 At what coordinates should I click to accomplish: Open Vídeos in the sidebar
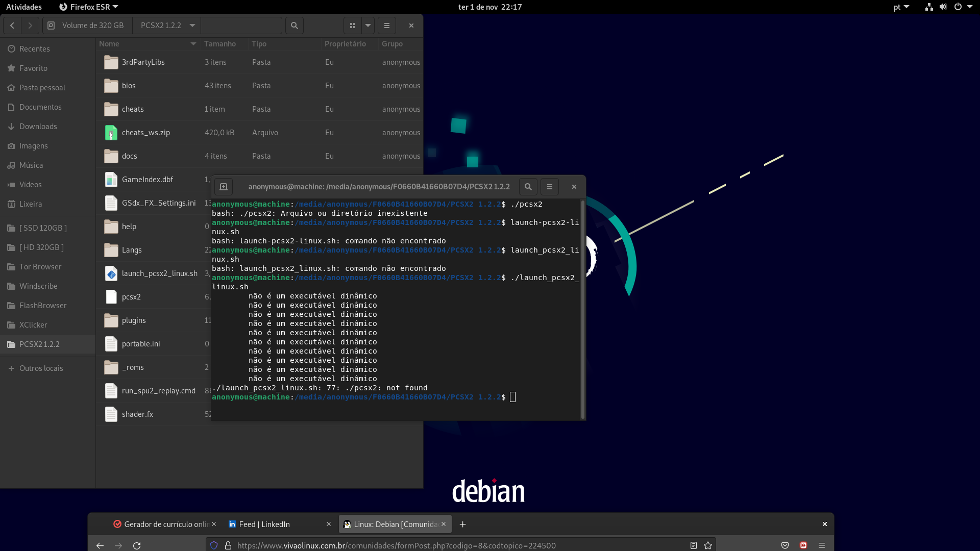tap(48, 185)
